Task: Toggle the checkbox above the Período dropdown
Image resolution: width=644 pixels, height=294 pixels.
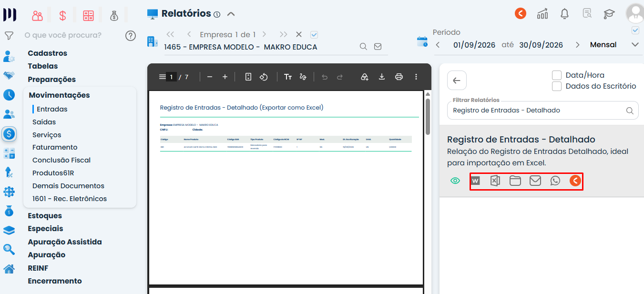Action: pyautogui.click(x=635, y=30)
